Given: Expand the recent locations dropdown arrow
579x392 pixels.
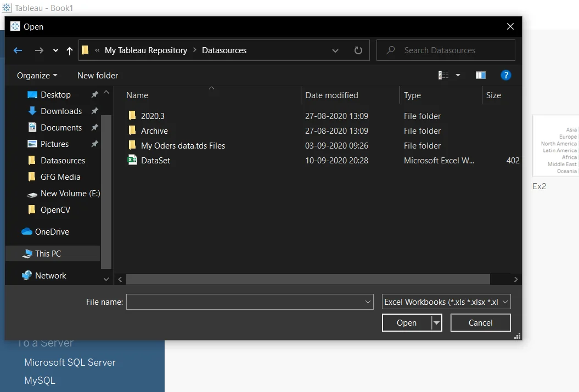Looking at the screenshot, I should coord(55,50).
